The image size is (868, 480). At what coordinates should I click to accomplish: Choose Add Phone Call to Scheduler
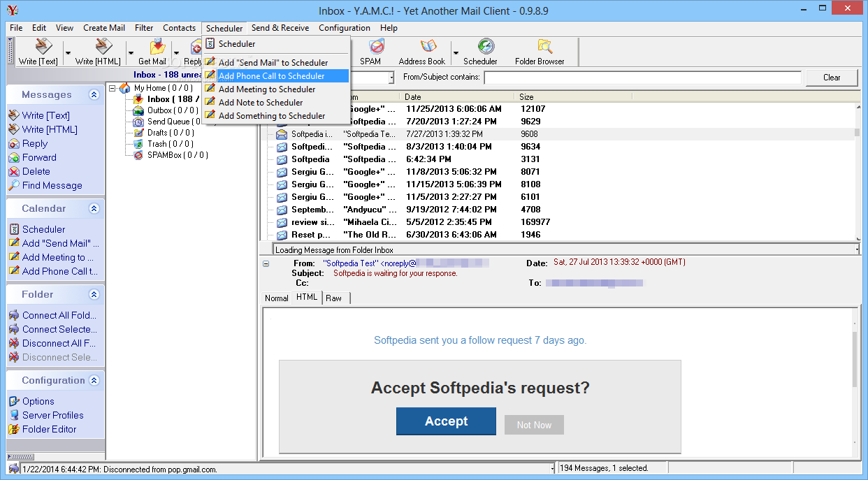click(x=276, y=75)
